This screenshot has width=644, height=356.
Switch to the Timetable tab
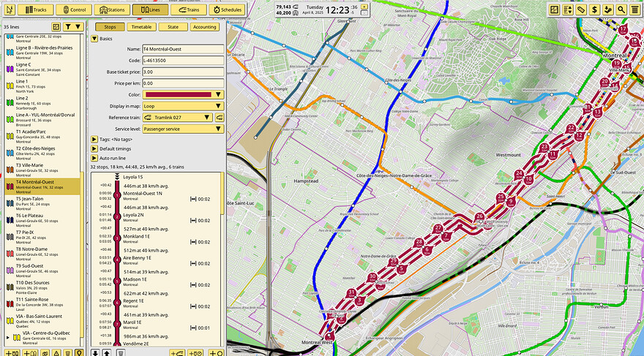coord(141,26)
